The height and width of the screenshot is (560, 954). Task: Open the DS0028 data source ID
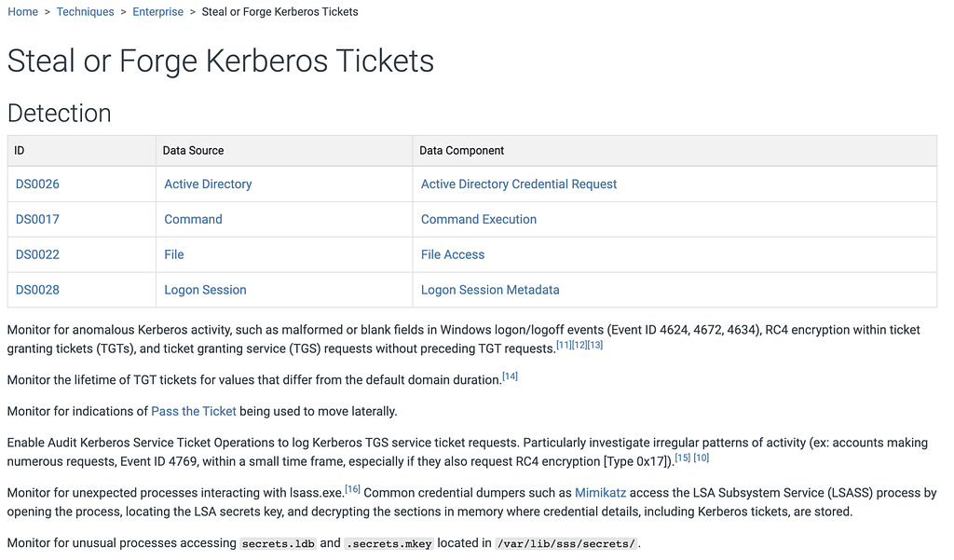point(37,290)
